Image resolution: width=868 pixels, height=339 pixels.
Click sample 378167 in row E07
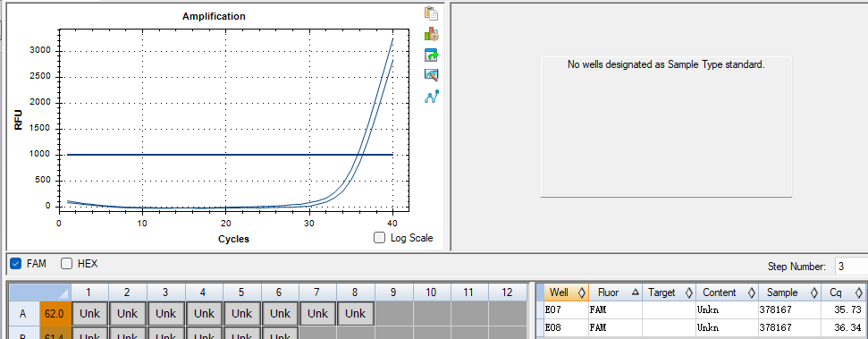coord(790,310)
